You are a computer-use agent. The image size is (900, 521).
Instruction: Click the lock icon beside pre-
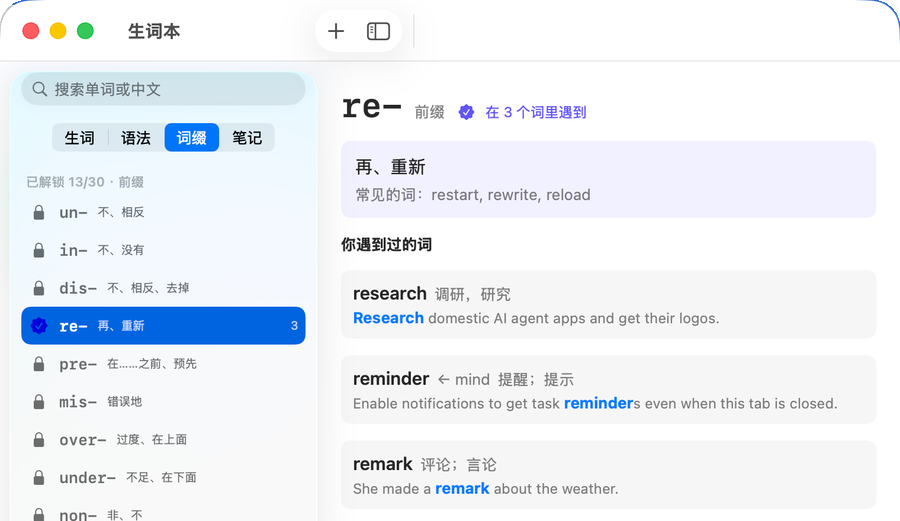pos(39,364)
